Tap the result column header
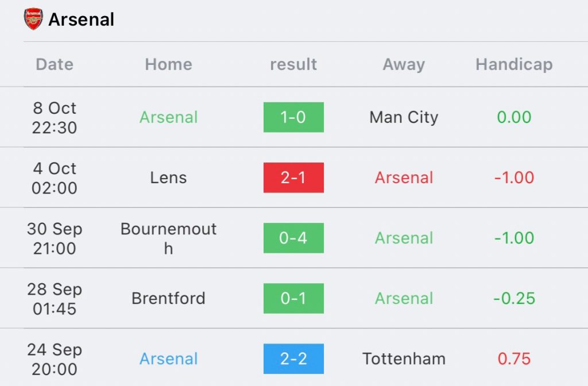Image resolution: width=588 pixels, height=386 pixels. tap(293, 64)
